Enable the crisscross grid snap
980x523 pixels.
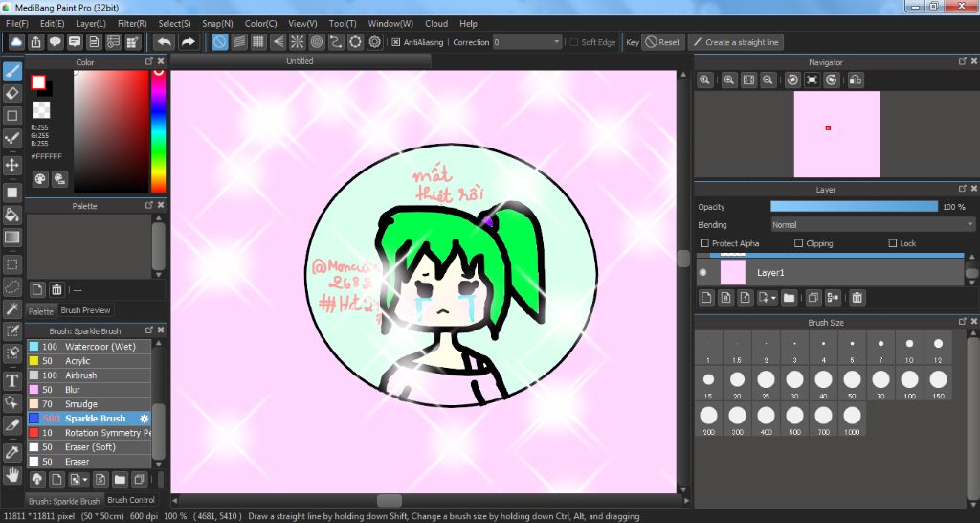pos(258,42)
